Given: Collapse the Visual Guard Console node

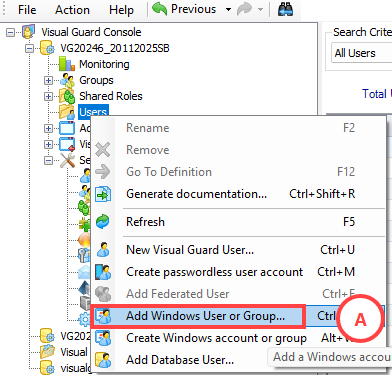Looking at the screenshot, I should coord(11,33).
